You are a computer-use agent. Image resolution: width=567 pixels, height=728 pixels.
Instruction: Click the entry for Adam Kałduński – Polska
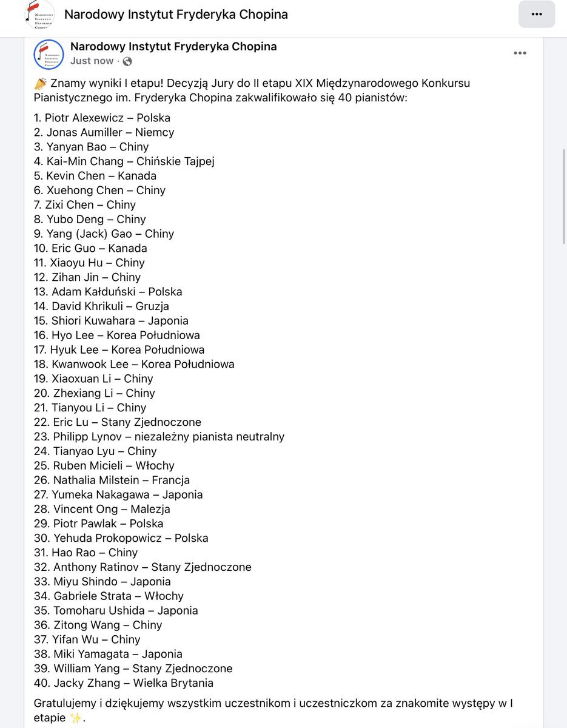click(108, 292)
